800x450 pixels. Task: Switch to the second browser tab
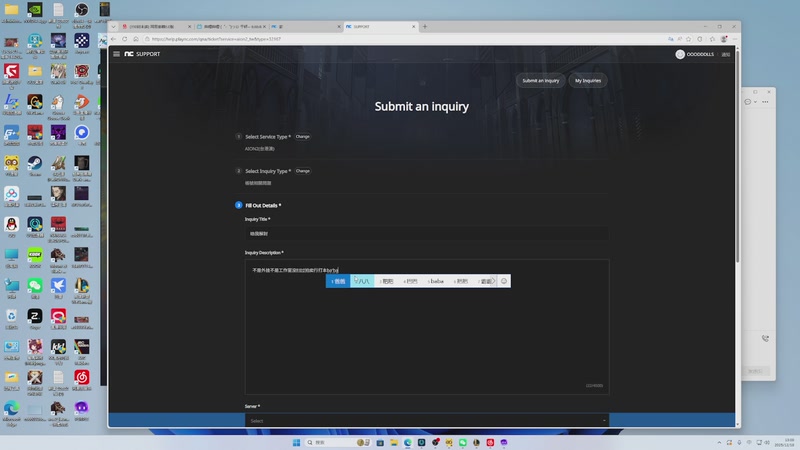coord(231,27)
